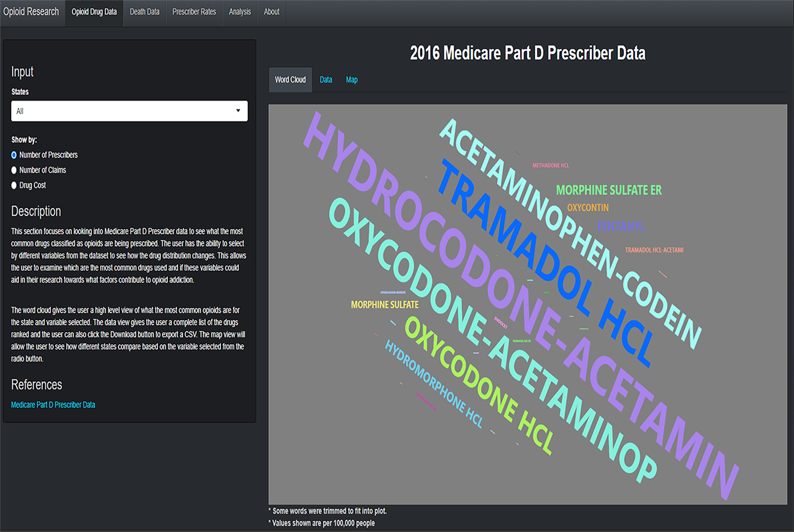794x532 pixels.
Task: Click the Opioid Research brand title
Action: 31,12
